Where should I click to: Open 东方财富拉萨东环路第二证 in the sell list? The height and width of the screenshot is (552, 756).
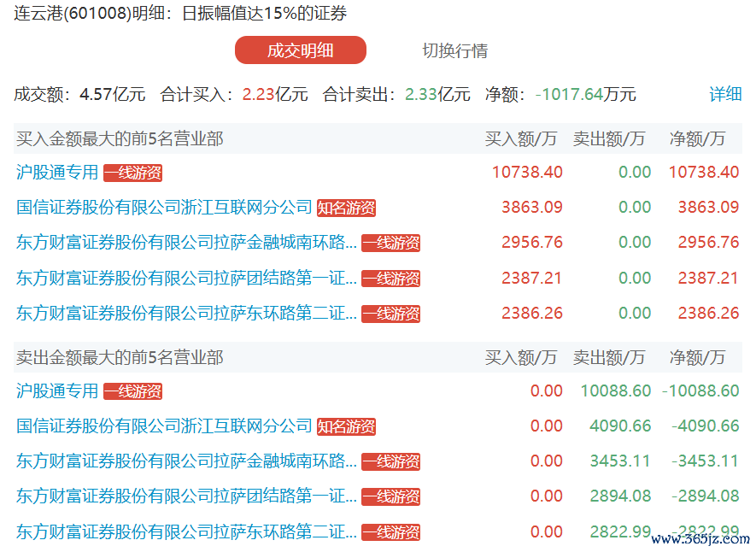pyautogui.click(x=186, y=532)
